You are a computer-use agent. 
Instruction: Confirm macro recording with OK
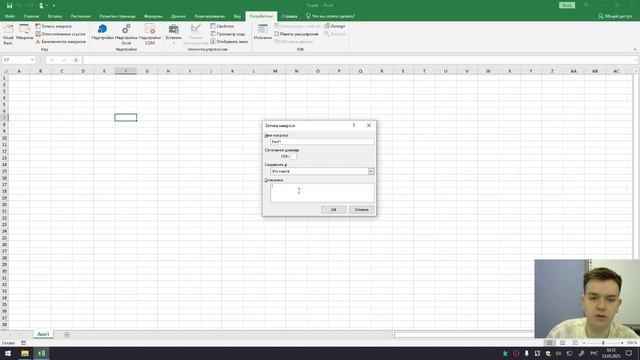[x=333, y=210]
